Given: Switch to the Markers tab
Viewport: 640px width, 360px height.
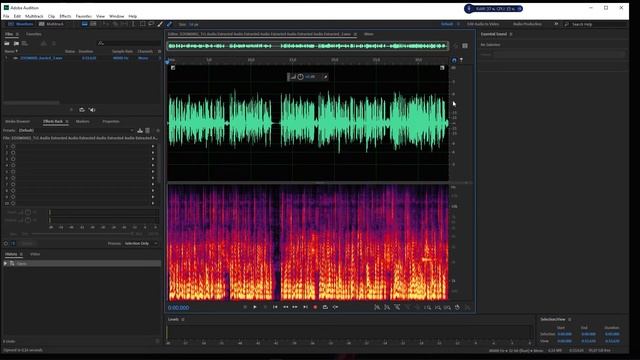Looking at the screenshot, I should 83,122.
